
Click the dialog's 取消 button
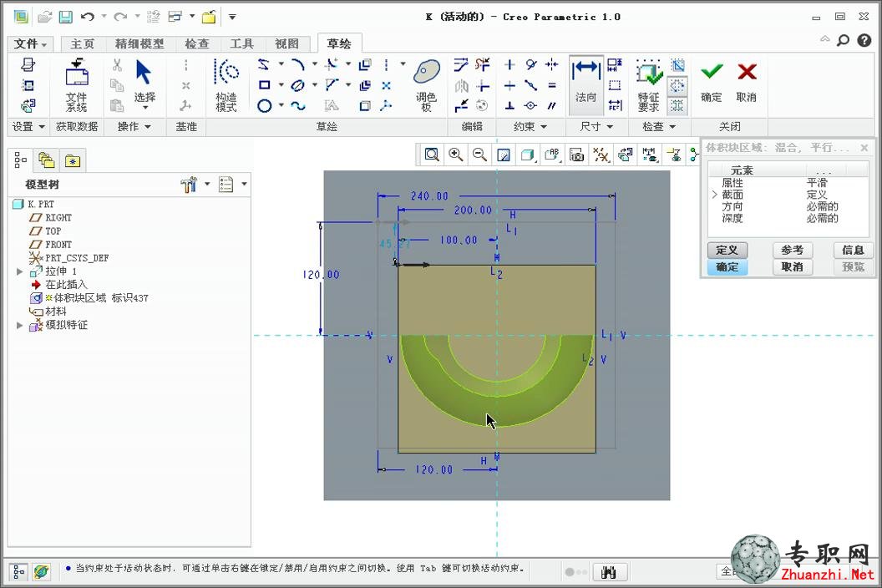[792, 266]
